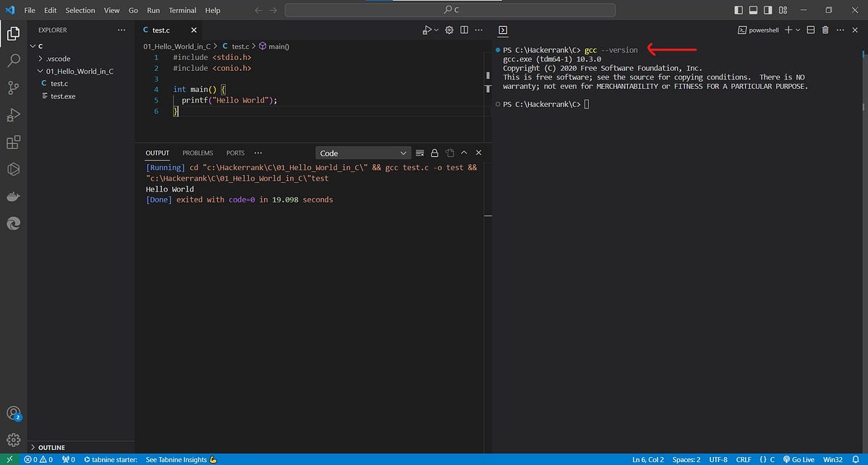Toggle output scroll lock
This screenshot has height=465, width=868.
[x=435, y=153]
